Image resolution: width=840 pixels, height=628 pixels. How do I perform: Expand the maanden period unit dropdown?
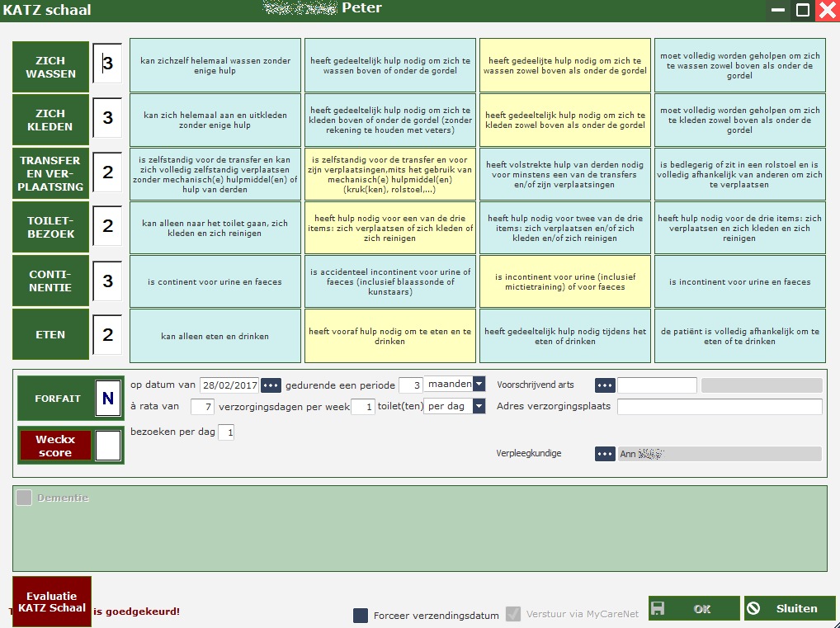[479, 384]
